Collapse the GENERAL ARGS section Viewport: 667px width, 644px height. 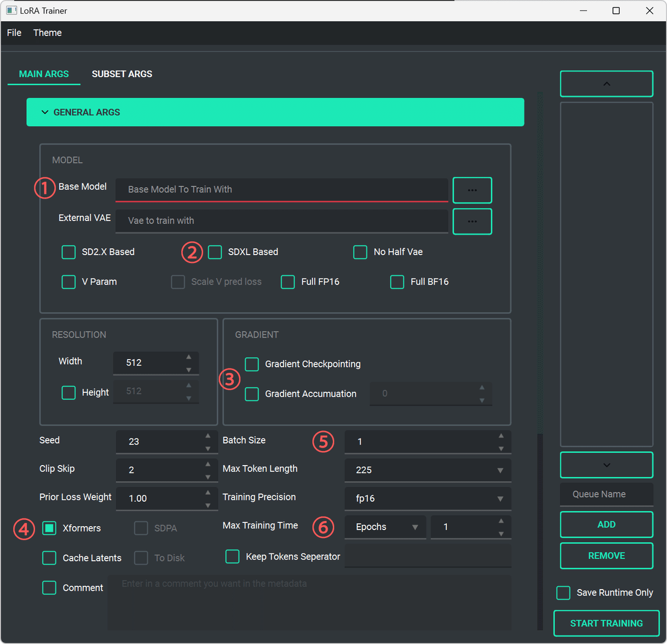45,112
